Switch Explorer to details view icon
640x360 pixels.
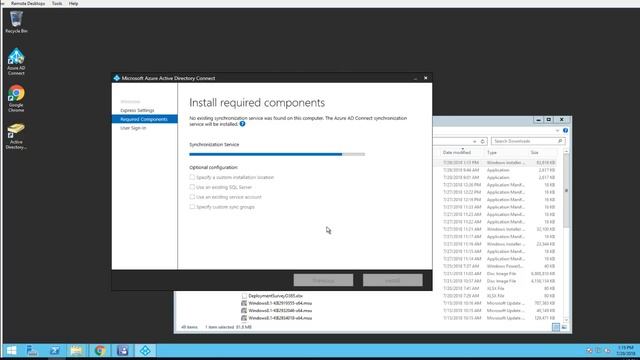[x=556, y=327]
